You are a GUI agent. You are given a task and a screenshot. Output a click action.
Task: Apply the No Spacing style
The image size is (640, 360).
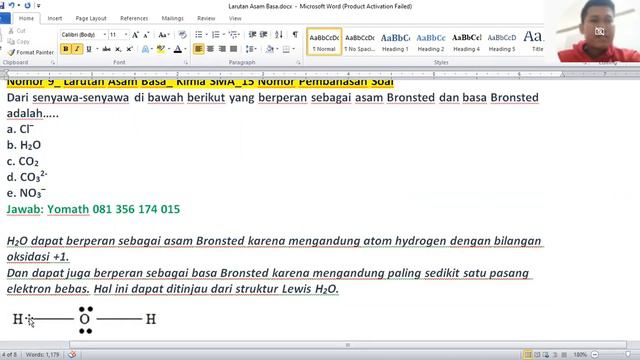click(x=360, y=42)
